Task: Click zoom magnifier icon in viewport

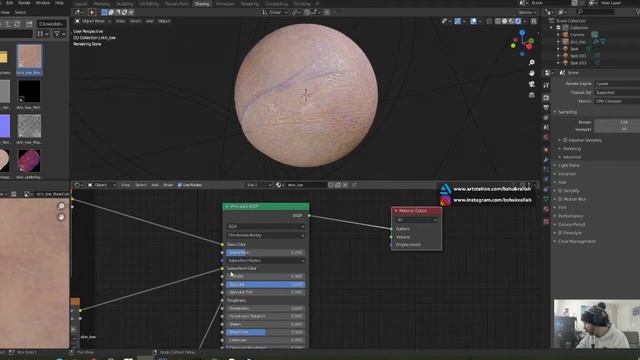Action: 531,62
